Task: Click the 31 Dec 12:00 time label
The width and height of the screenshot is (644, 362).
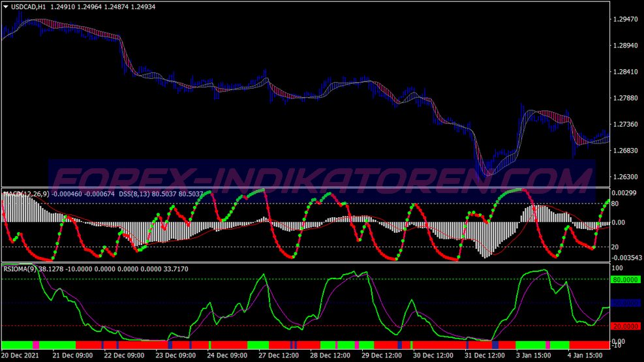Action: 485,355
